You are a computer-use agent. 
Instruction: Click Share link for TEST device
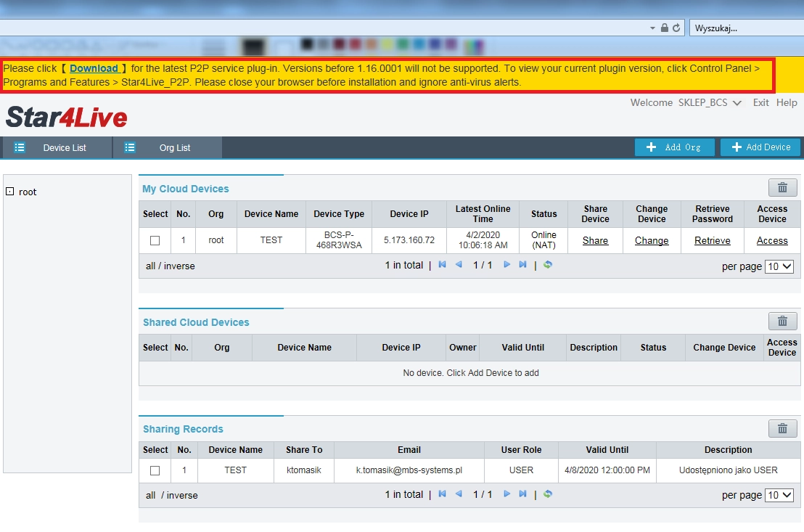point(595,241)
